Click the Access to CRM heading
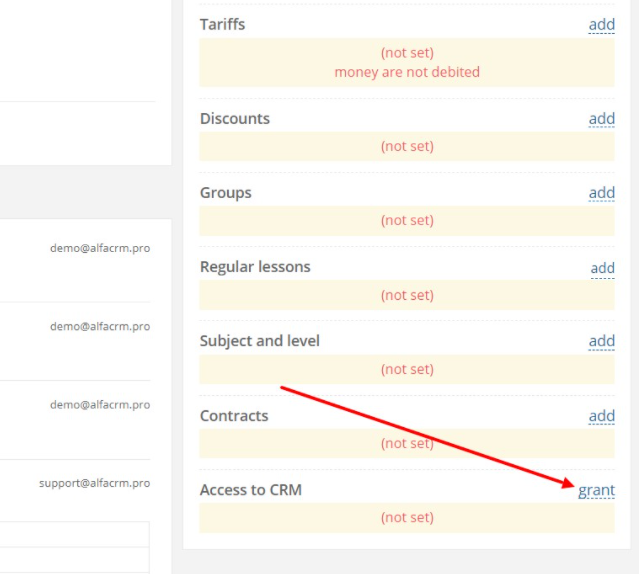 click(251, 490)
